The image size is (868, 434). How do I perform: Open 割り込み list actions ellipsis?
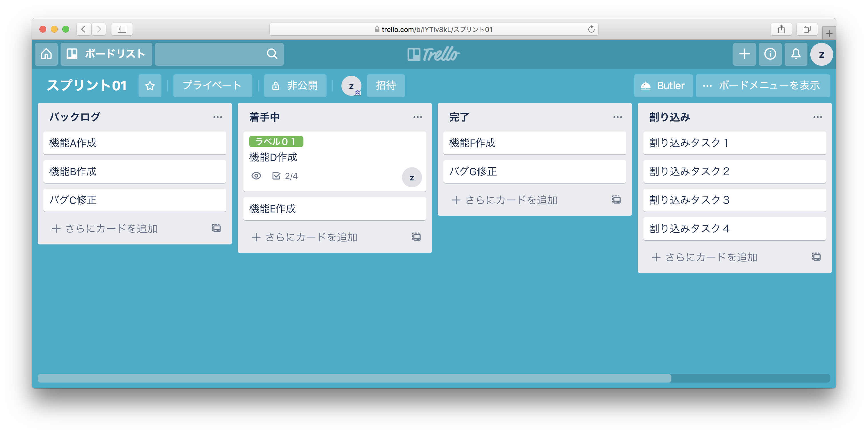[x=817, y=117]
